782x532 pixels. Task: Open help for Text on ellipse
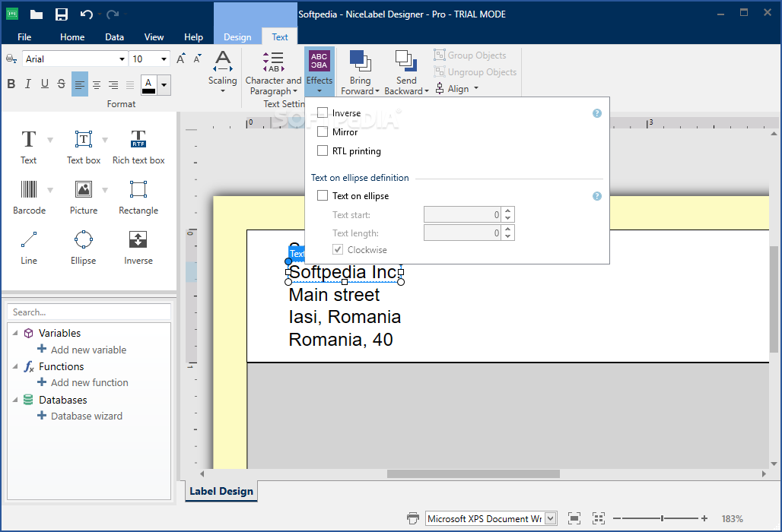597,196
